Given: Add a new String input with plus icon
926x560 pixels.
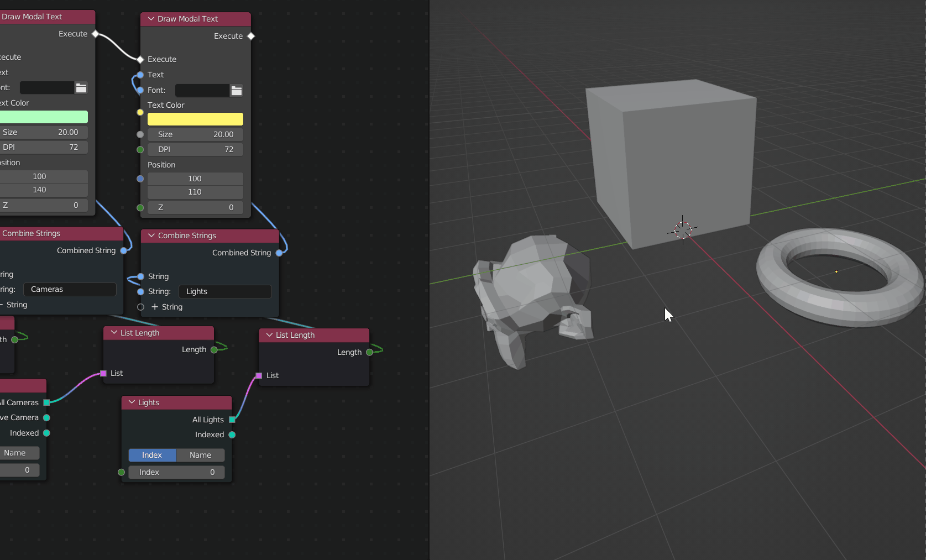Looking at the screenshot, I should coord(155,307).
